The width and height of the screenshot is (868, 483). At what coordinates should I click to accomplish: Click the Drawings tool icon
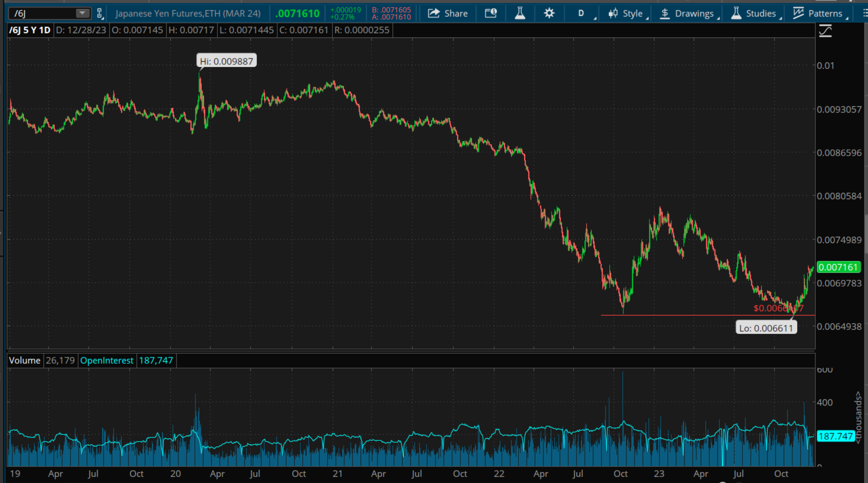click(x=665, y=13)
